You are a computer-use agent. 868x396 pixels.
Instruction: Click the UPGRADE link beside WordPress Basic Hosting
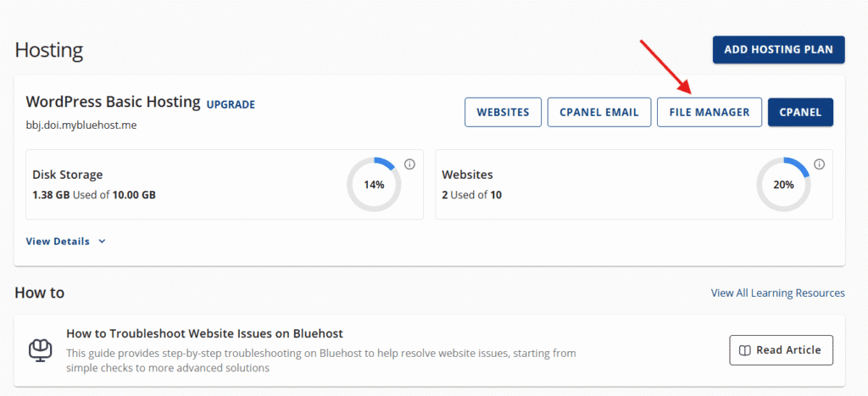(x=231, y=104)
